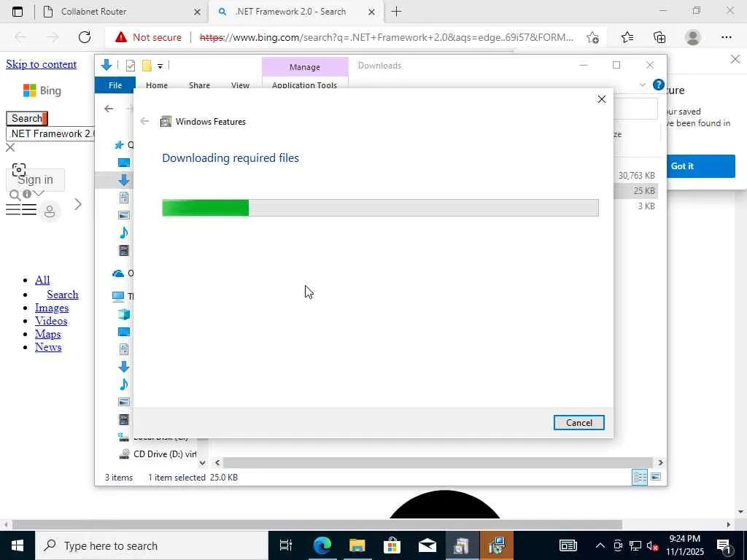Click Explorer horizontal scrollbar
This screenshot has width=747, height=560.
point(438,462)
